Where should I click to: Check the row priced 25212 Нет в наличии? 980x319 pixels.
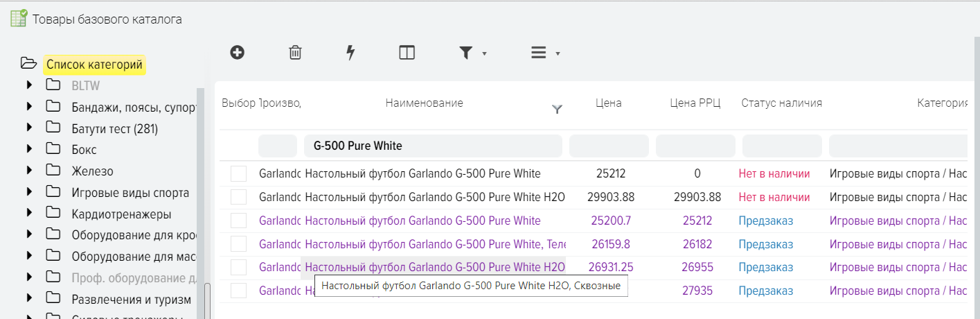[x=239, y=173]
